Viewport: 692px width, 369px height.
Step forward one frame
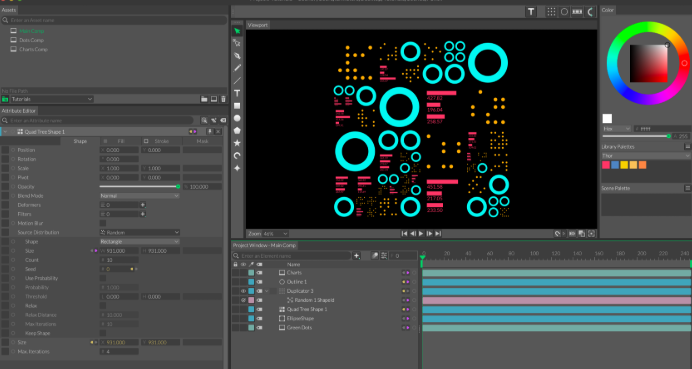coord(429,233)
